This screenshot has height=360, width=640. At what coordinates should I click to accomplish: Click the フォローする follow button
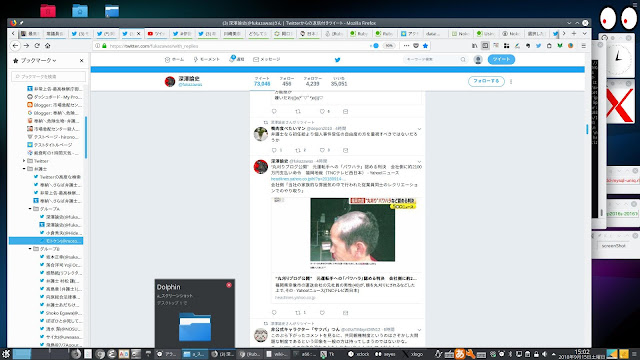coord(486,81)
